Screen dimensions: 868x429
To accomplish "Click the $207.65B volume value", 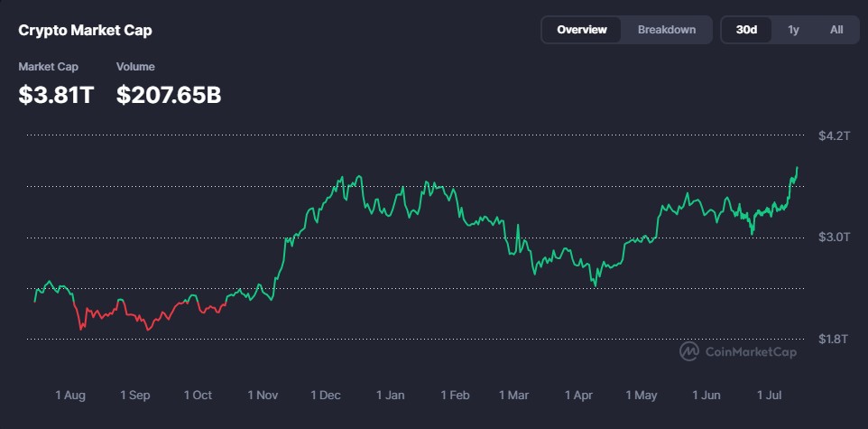I will (x=169, y=94).
